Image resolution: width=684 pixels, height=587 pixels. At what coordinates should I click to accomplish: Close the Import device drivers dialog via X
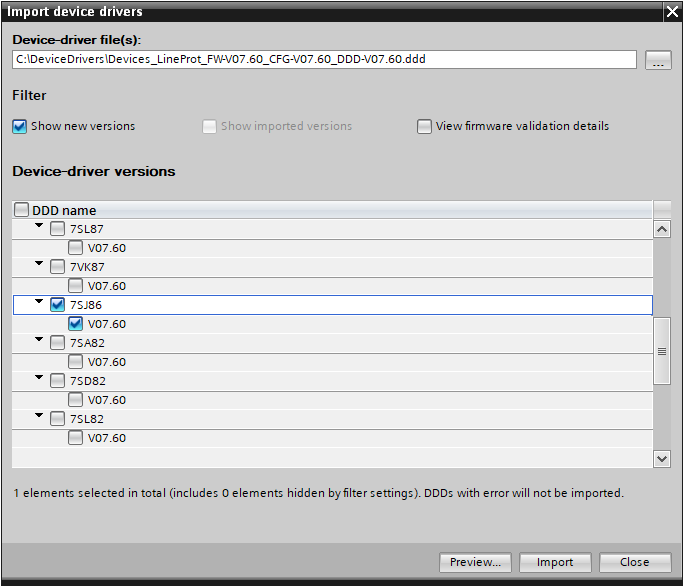(672, 12)
